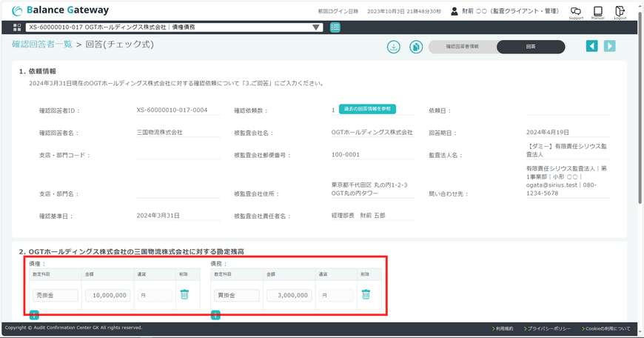The width and height of the screenshot is (644, 338).
Task: Switch to the 確認回答者情報 tab
Action: [462, 47]
